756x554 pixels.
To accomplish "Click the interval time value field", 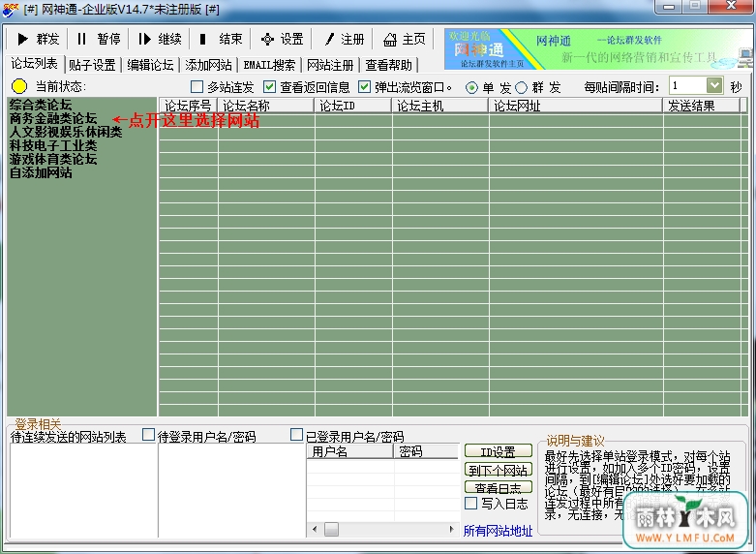I will pos(687,86).
